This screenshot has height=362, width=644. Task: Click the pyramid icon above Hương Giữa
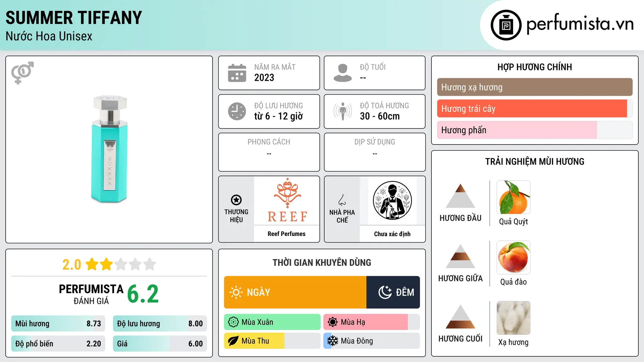(x=460, y=256)
